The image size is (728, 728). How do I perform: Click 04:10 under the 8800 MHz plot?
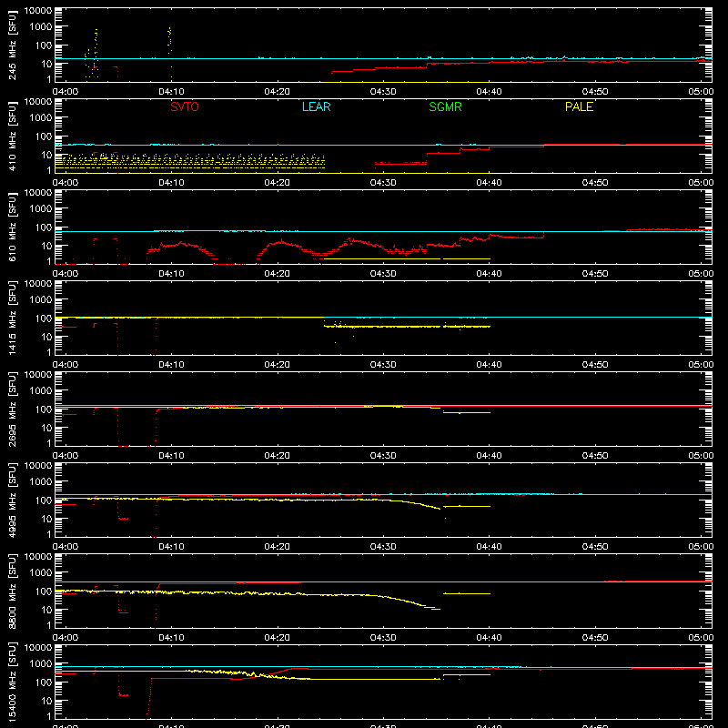tap(171, 638)
